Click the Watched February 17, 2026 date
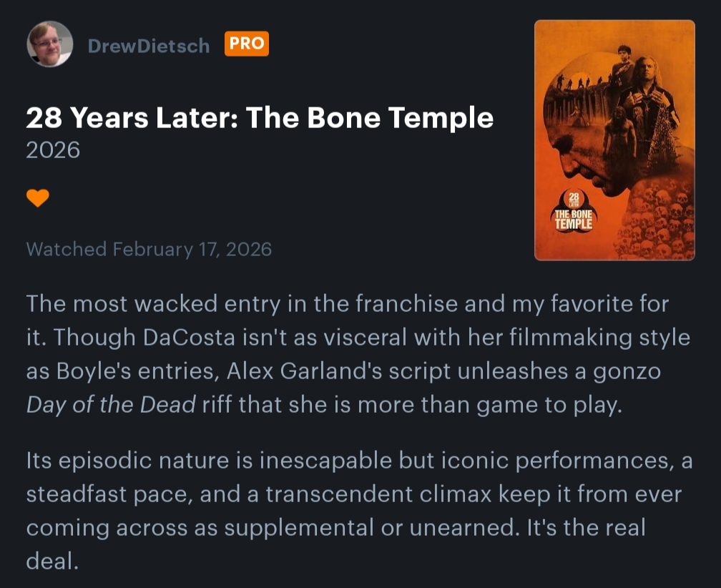 coord(149,249)
